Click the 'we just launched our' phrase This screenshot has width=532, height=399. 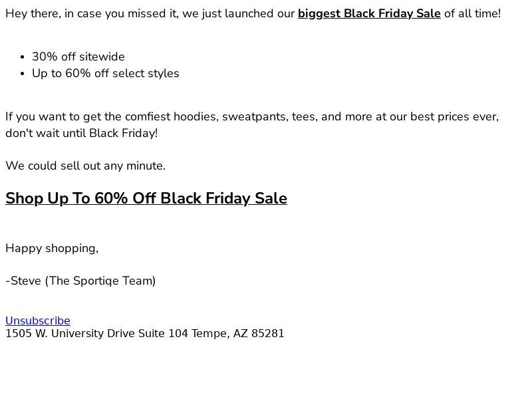[239, 13]
